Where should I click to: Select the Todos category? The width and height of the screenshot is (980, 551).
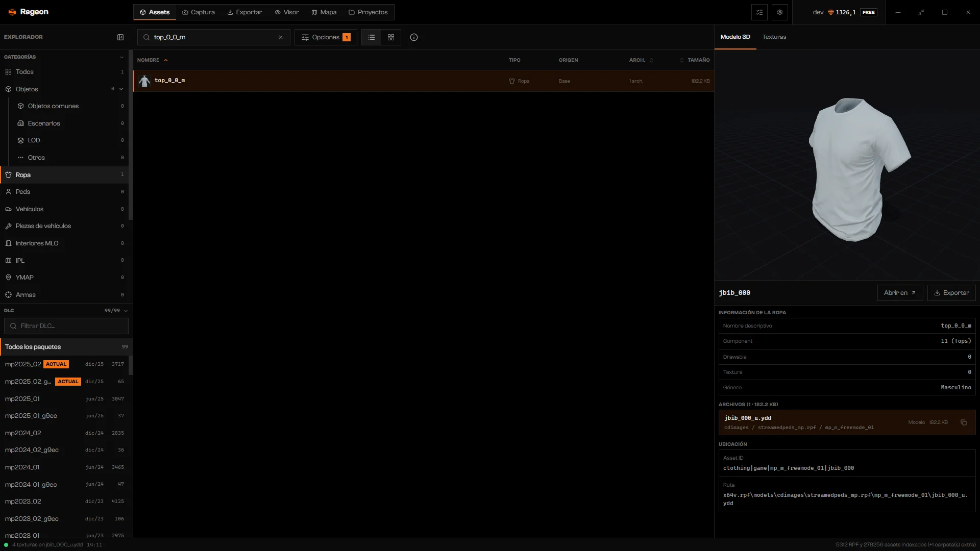[x=64, y=72]
